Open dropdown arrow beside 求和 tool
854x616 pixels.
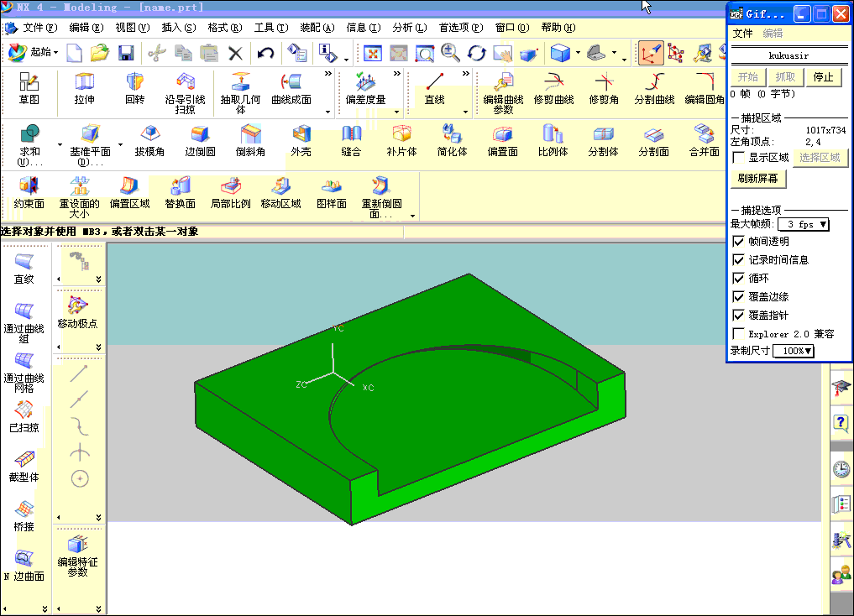click(60, 144)
